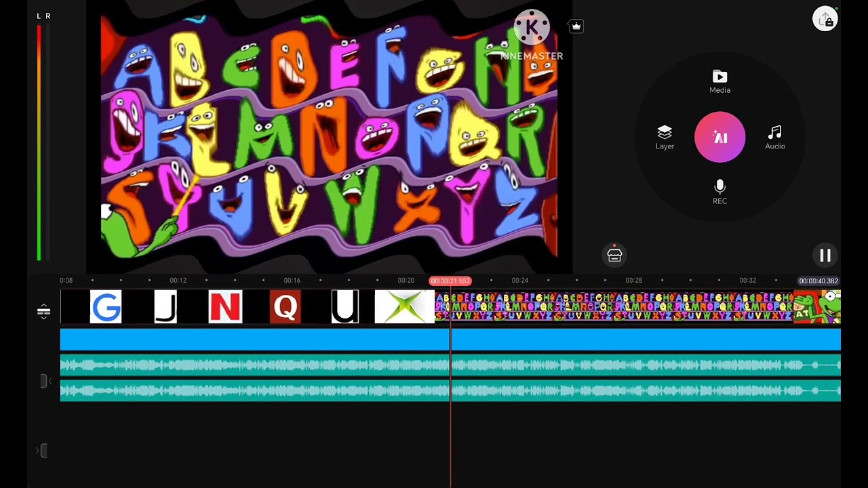Open the KineMaster asset store icon
This screenshot has height=488, width=868.
pos(614,255)
